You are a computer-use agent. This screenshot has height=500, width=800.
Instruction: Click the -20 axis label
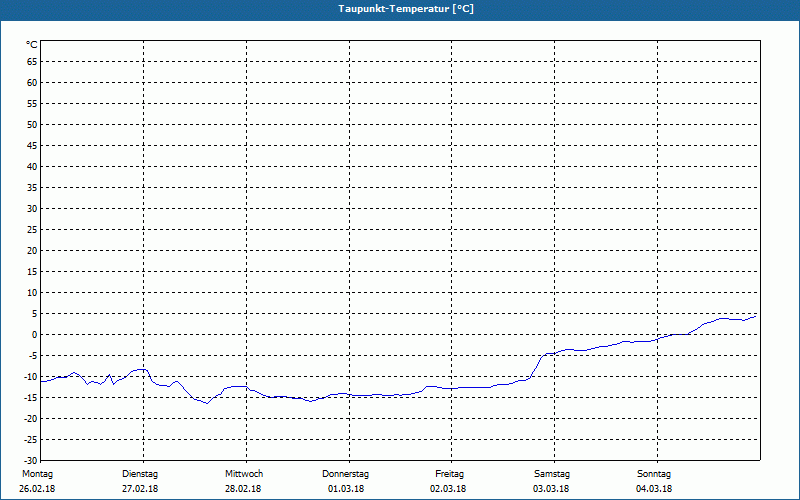(31, 419)
